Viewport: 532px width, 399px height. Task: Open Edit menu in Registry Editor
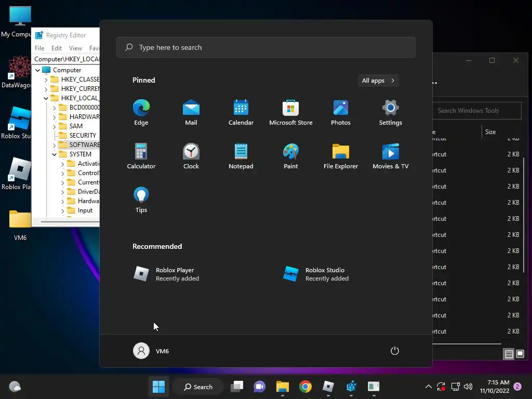(x=56, y=48)
